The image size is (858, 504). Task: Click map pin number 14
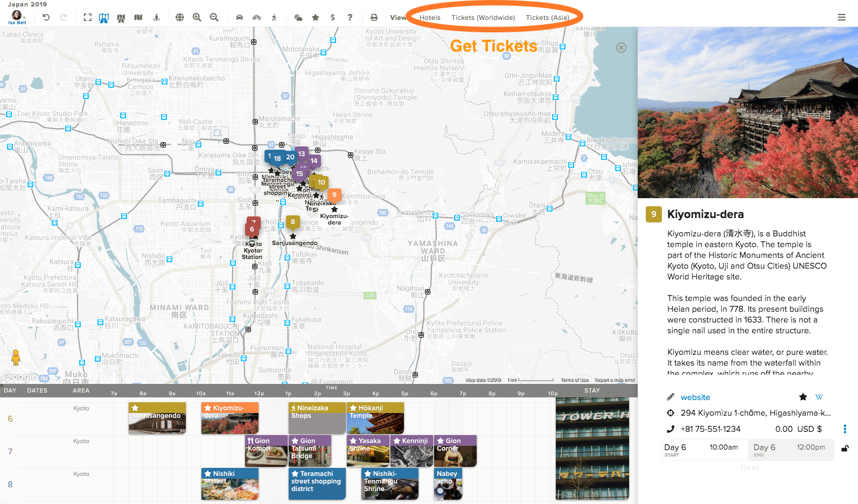314,161
